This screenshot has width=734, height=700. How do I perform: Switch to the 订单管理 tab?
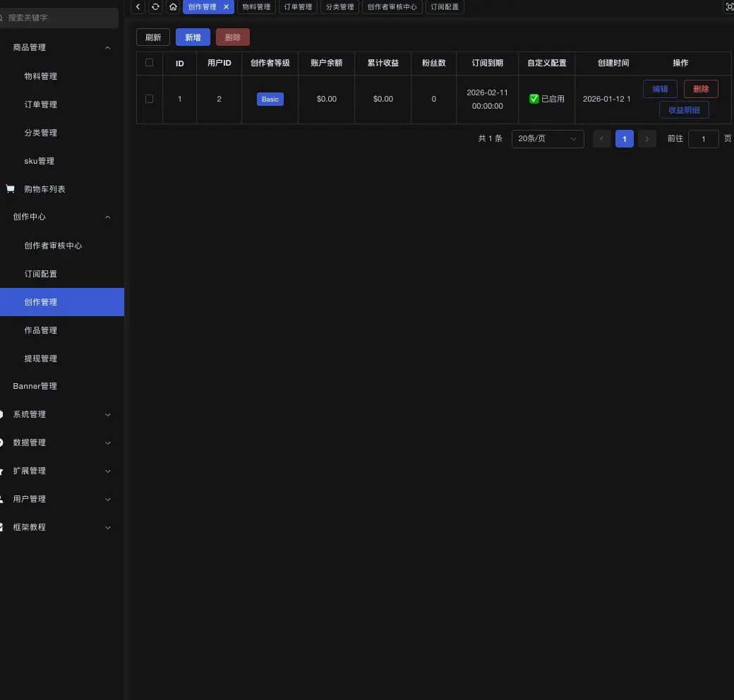tap(298, 7)
